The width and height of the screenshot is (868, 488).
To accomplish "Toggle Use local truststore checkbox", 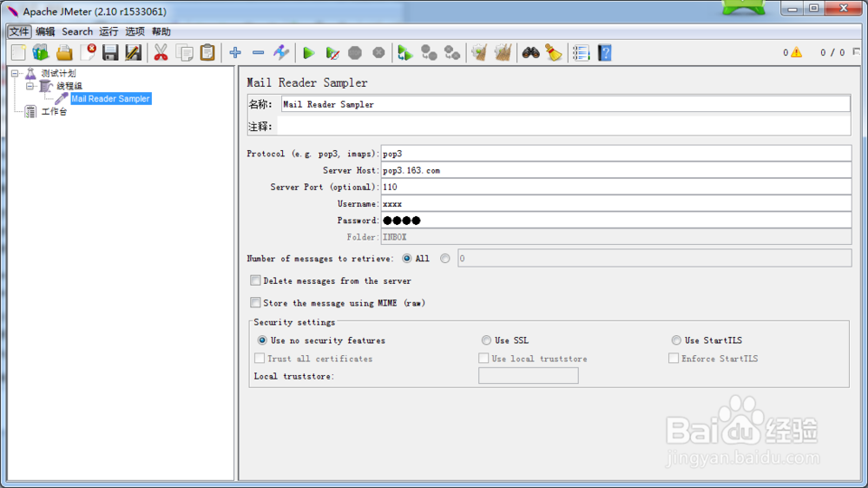I will pyautogui.click(x=483, y=359).
